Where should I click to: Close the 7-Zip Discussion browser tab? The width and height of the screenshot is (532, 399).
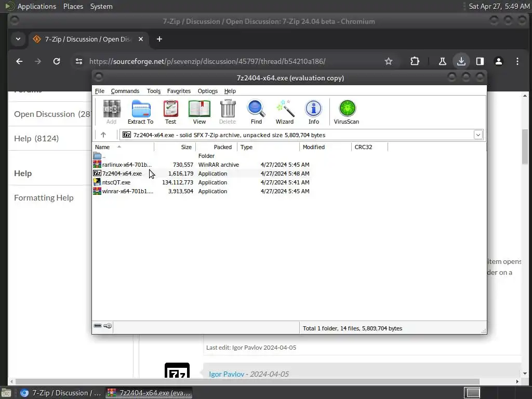coord(141,39)
